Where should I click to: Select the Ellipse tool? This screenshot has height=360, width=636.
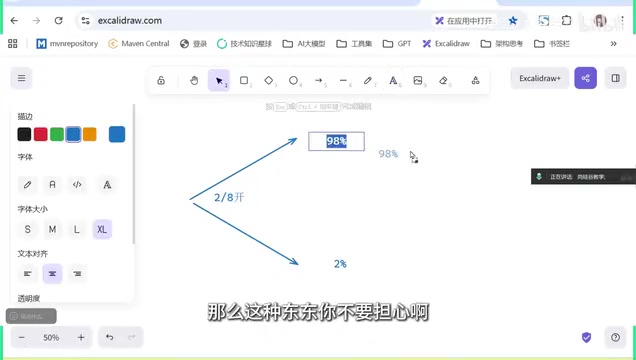(293, 80)
